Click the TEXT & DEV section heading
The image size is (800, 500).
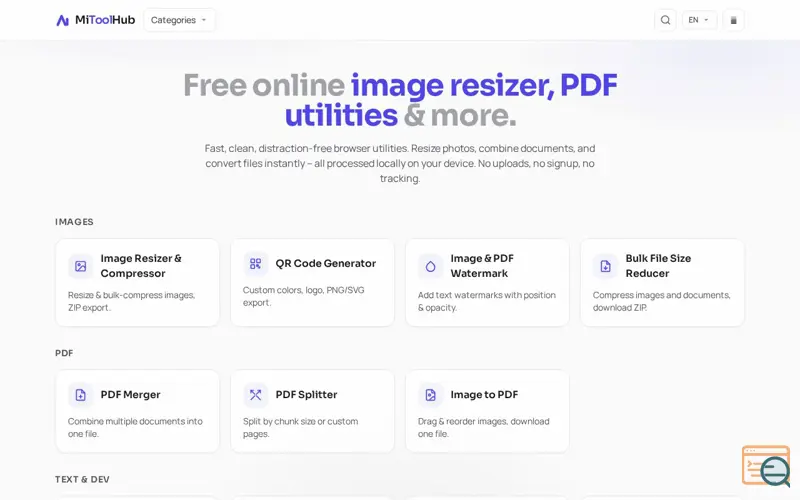pyautogui.click(x=82, y=480)
